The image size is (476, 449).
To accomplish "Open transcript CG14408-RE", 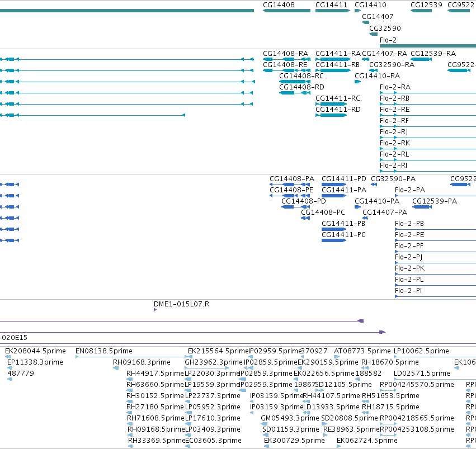I will tap(285, 65).
